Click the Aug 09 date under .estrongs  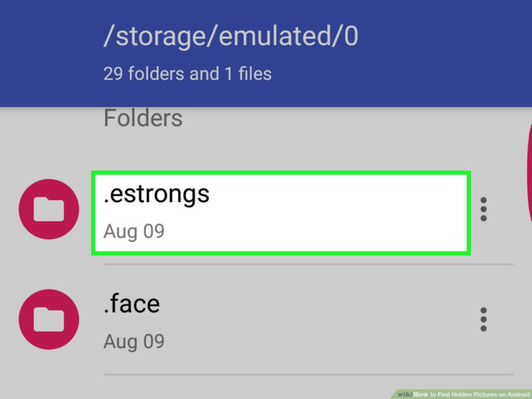134,232
